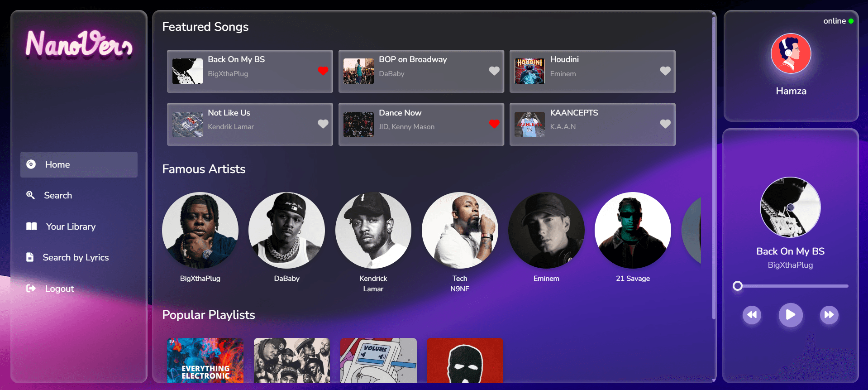Like the BOP on Broadway song
The image size is (868, 390).
494,71
